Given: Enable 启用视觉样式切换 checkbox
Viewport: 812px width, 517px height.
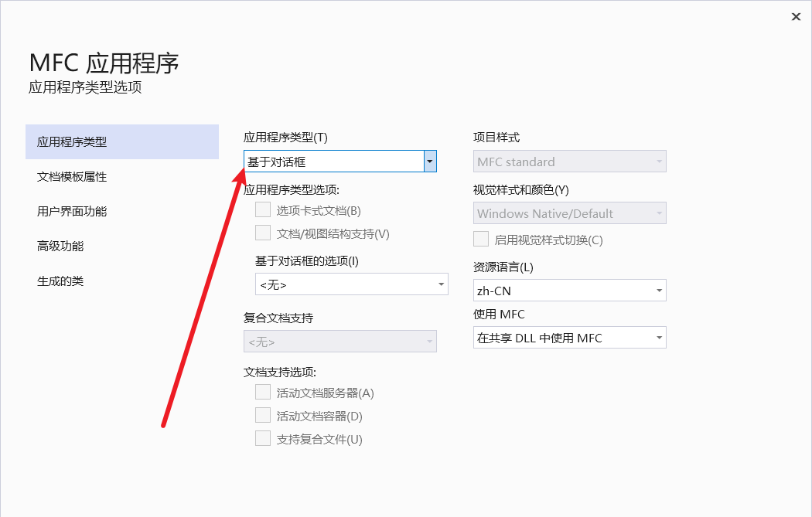Looking at the screenshot, I should pyautogui.click(x=481, y=239).
